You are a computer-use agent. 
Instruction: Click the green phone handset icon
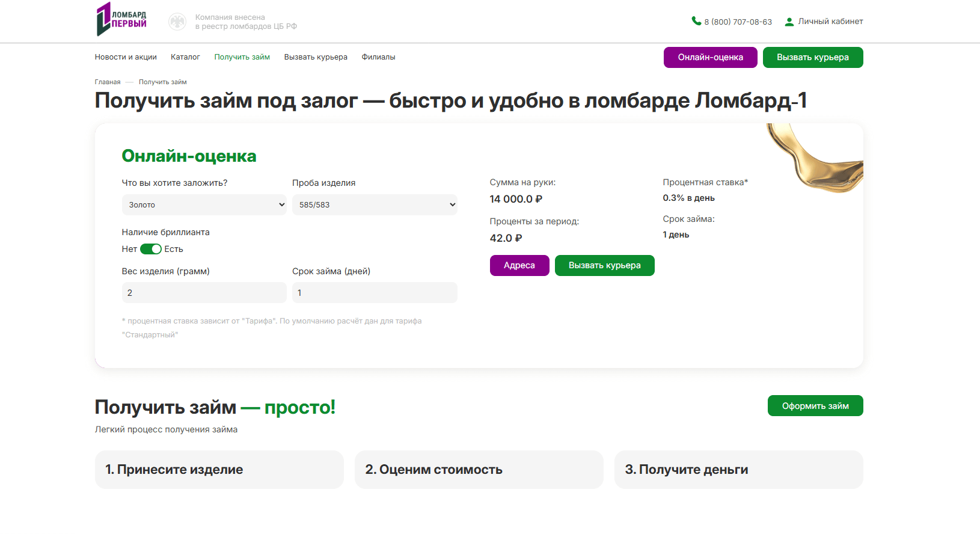[x=696, y=21]
